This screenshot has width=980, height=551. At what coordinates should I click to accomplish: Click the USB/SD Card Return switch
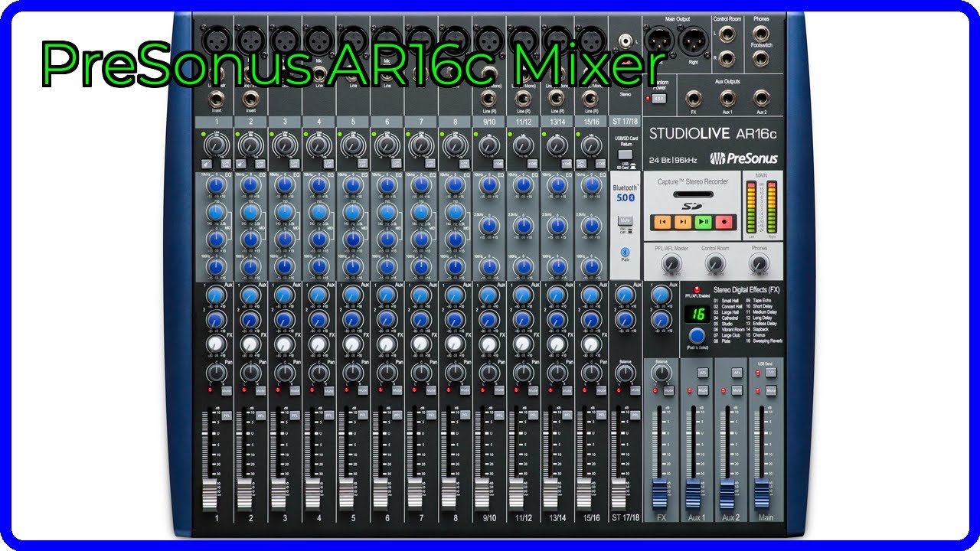[x=625, y=155]
